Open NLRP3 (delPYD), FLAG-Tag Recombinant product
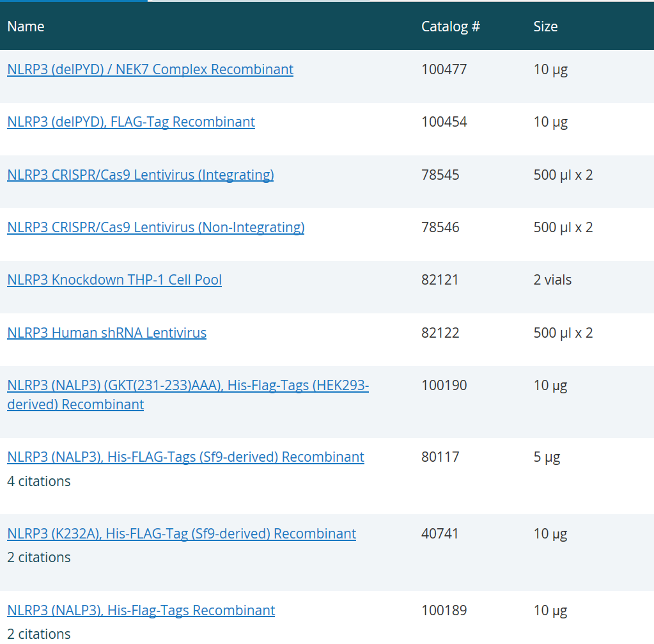 131,122
